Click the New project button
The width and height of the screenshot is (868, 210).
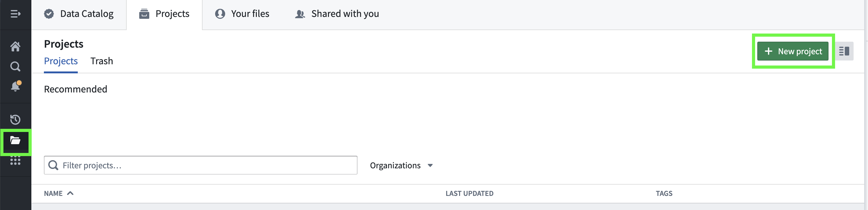point(792,51)
